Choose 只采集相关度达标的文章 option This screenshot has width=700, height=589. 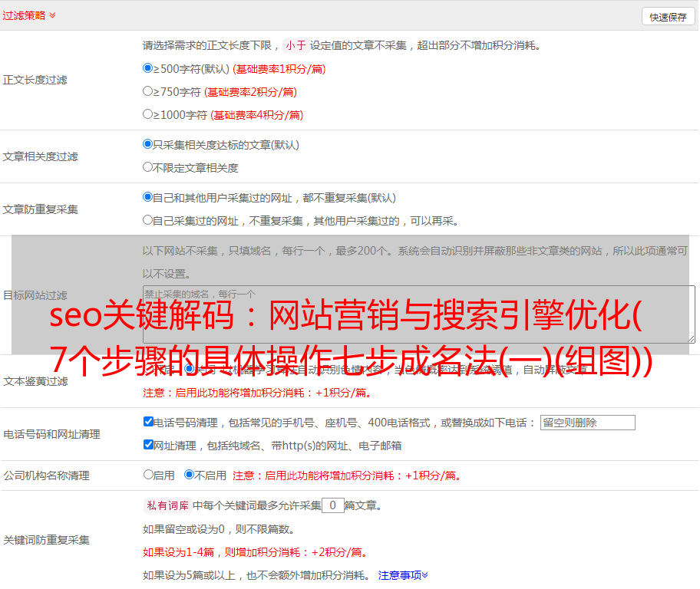click(x=147, y=143)
